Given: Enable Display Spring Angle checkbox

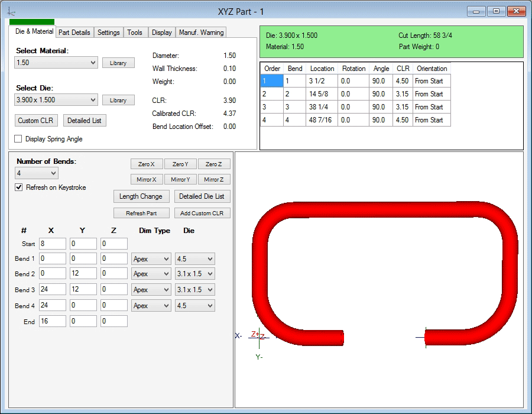Looking at the screenshot, I should (18, 139).
